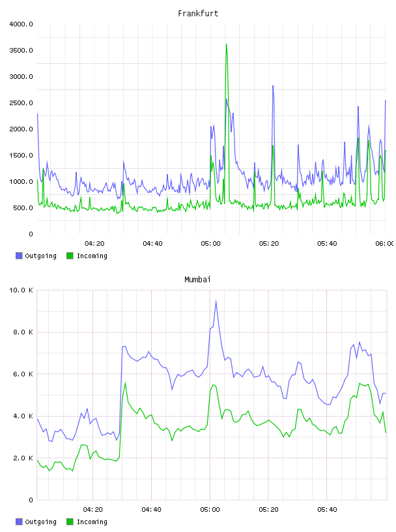Image resolution: width=396 pixels, height=532 pixels.
Task: Click the 05:00 time label on Mumbai chart
Action: 210,510
